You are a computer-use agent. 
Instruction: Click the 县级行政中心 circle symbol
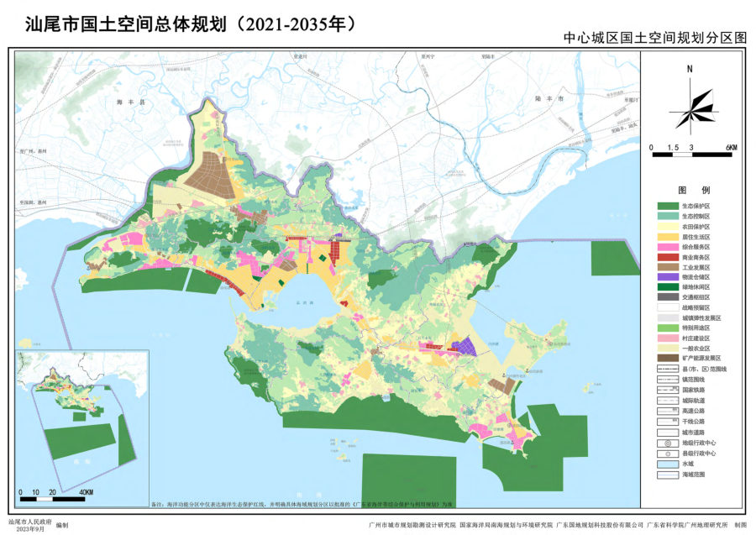[x=667, y=454]
